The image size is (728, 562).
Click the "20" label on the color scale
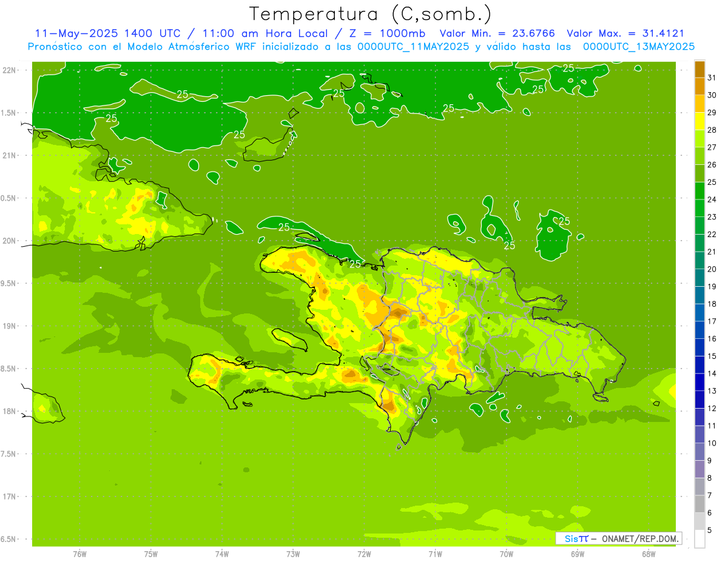[712, 269]
